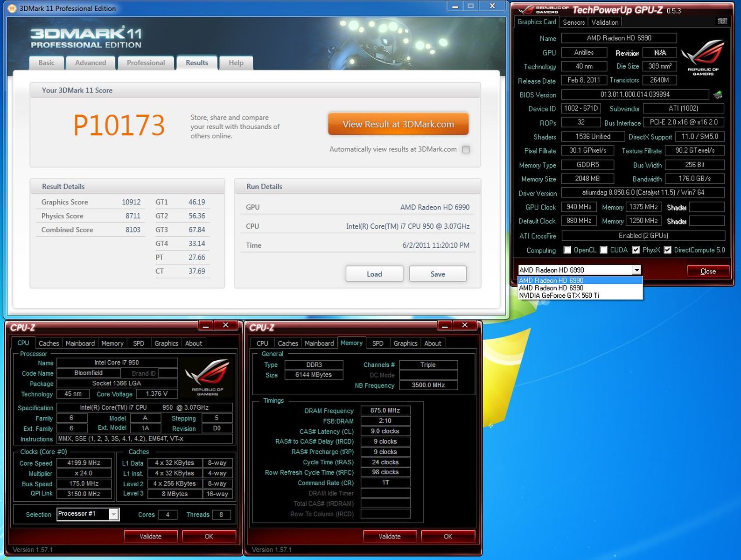Click the GPU-Z screenshot camera icon
741x560 pixels.
722,21
